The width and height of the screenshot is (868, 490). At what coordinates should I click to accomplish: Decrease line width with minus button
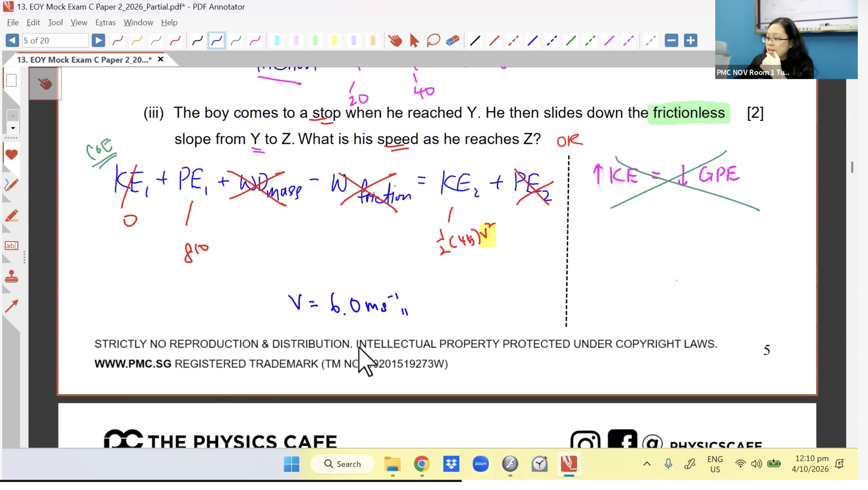click(671, 40)
